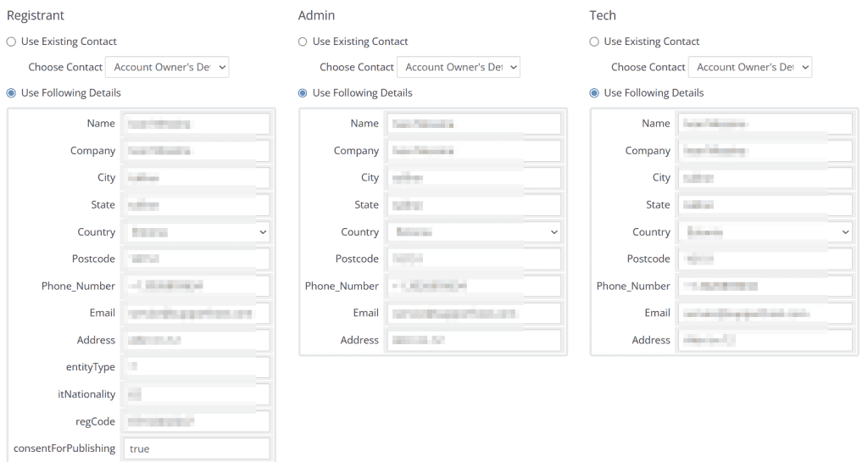The image size is (868, 462).
Task: Open Registrant Country dropdown
Action: [197, 231]
